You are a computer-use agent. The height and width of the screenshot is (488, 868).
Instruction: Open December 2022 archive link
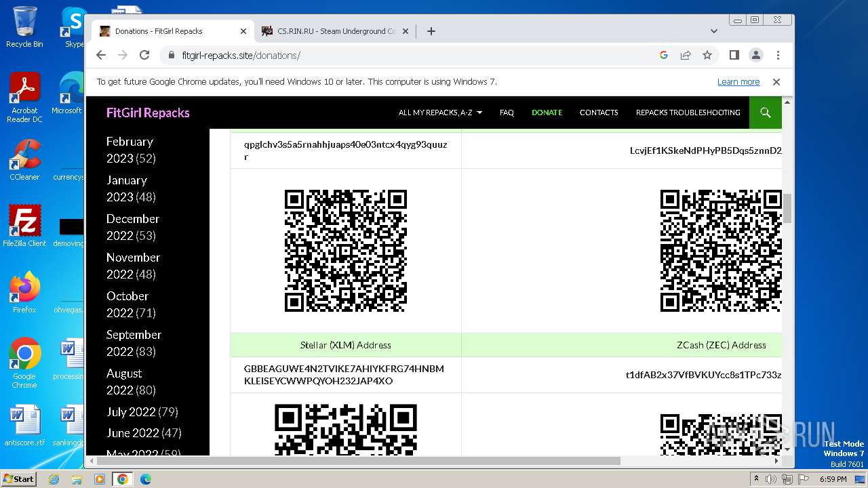click(x=133, y=227)
